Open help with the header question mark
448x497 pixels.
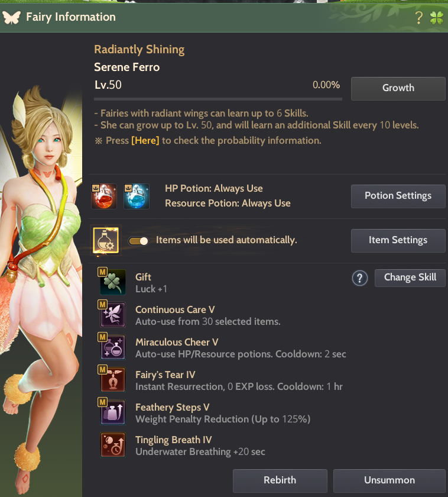pyautogui.click(x=418, y=18)
